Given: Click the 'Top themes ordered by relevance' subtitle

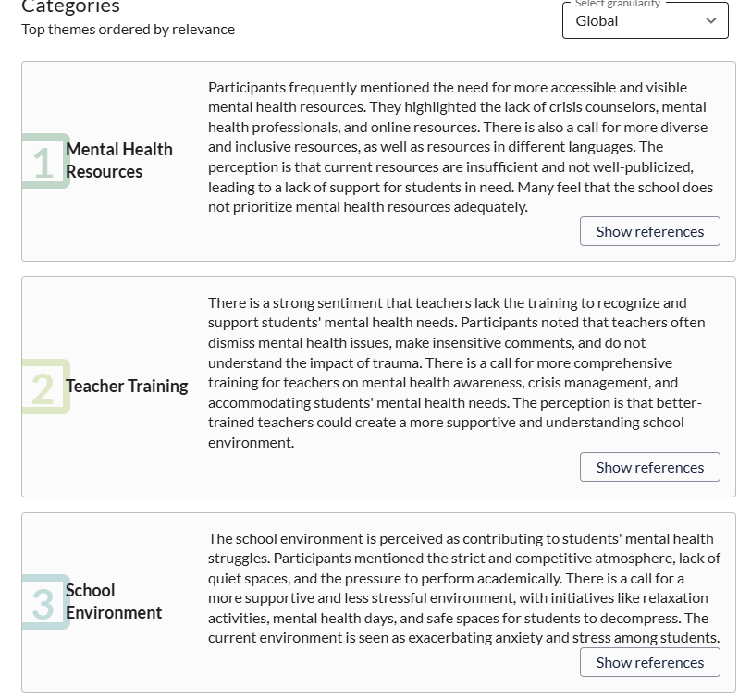Looking at the screenshot, I should (128, 29).
